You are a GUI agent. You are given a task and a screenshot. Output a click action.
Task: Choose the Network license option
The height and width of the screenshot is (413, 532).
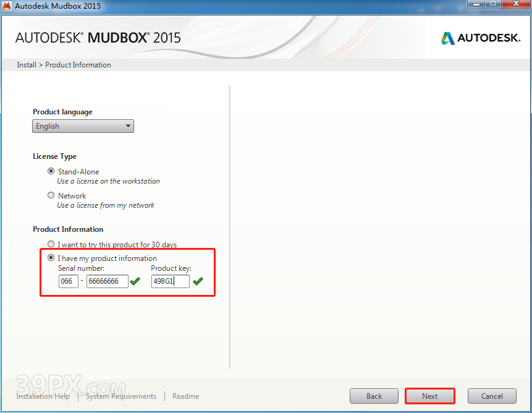tap(51, 195)
